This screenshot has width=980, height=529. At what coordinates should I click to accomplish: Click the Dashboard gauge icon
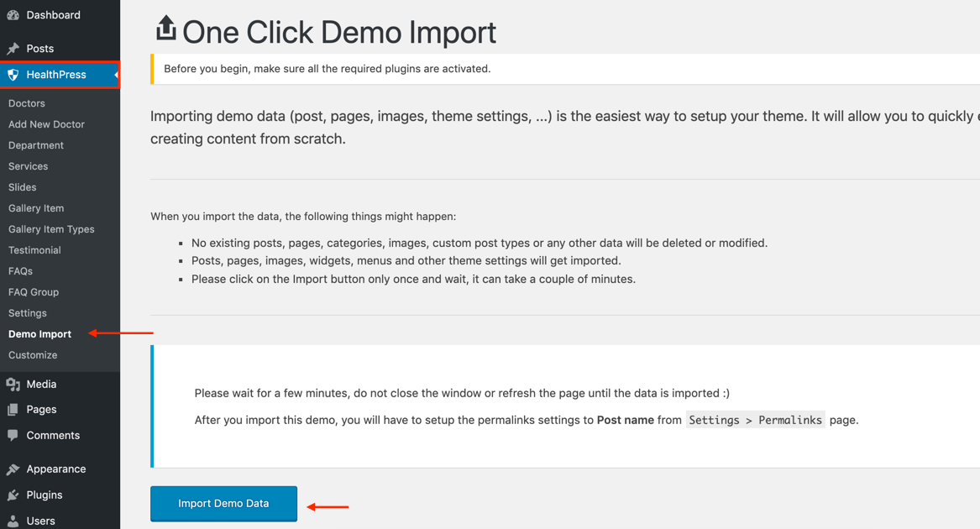(x=13, y=15)
